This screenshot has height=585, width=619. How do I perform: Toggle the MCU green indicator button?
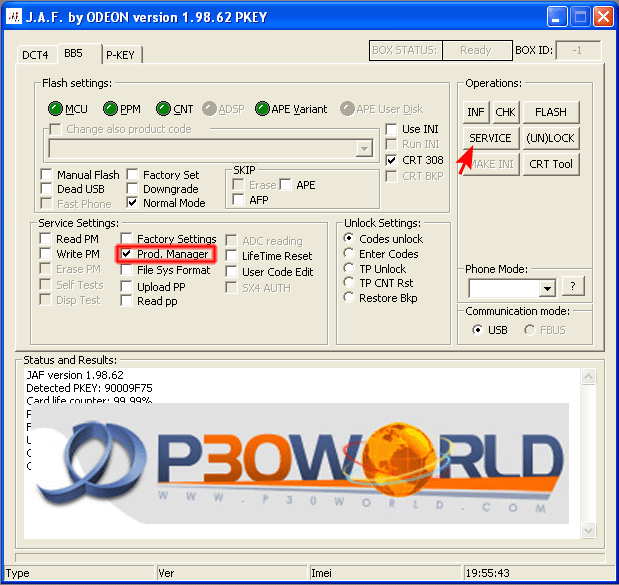coord(55,109)
